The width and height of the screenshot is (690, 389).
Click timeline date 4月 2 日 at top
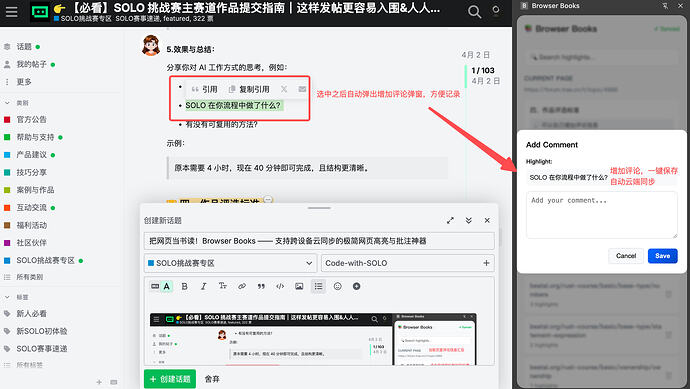coord(476,55)
